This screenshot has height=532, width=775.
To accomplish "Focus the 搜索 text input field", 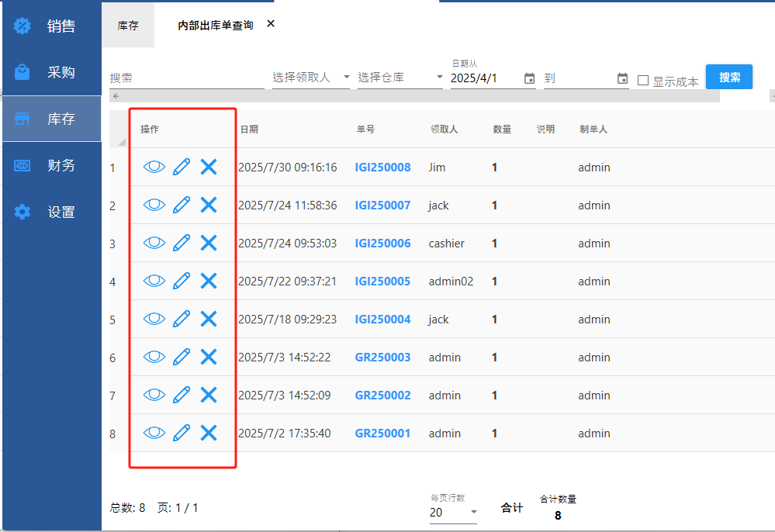I will [x=186, y=78].
